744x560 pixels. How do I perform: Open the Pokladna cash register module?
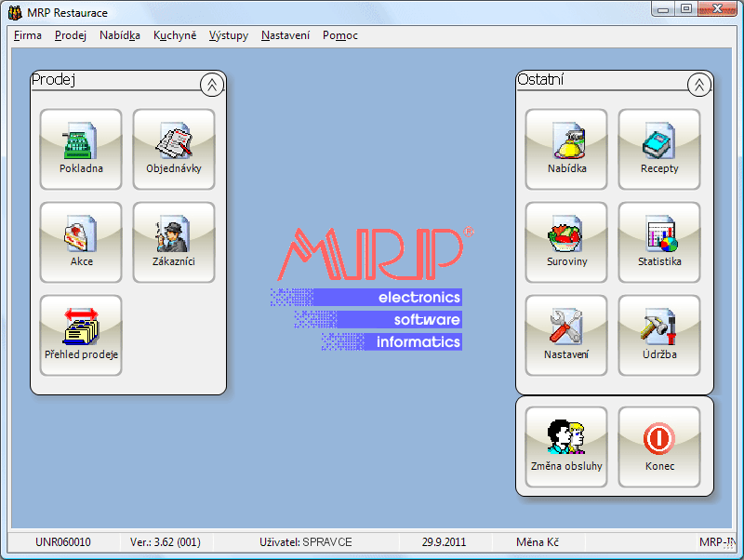pyautogui.click(x=81, y=150)
